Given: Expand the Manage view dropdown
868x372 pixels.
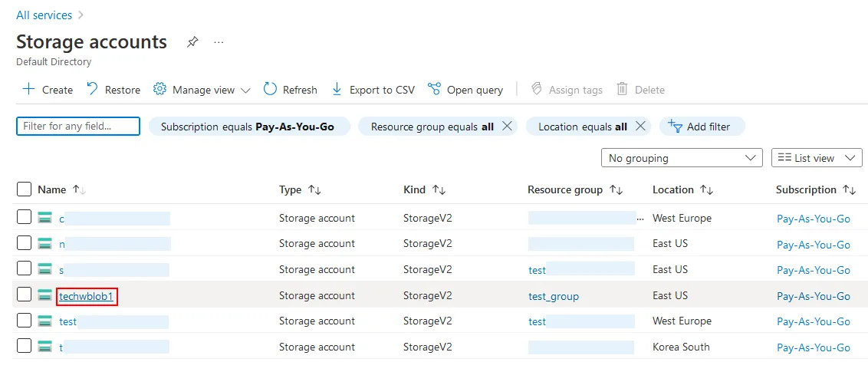Looking at the screenshot, I should pos(202,90).
